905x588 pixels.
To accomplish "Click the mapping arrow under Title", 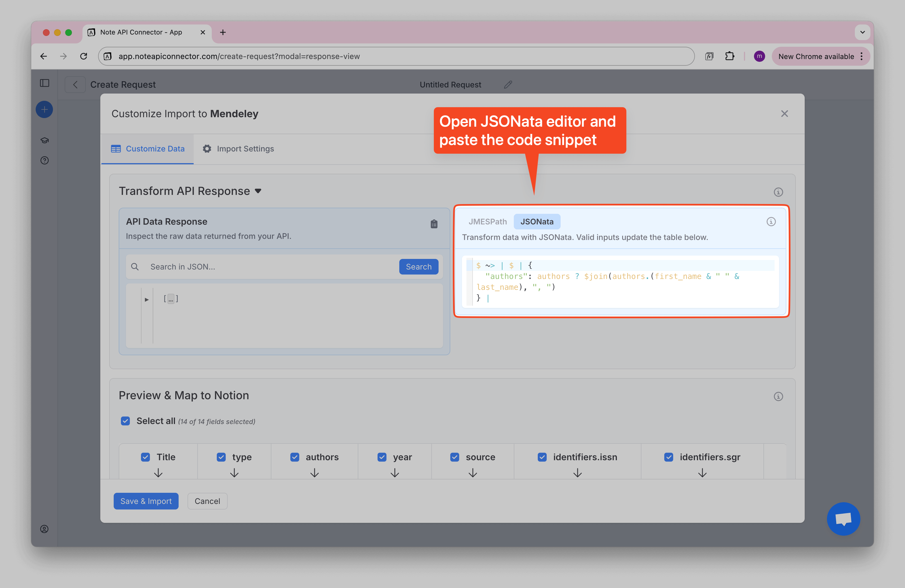I will click(158, 473).
